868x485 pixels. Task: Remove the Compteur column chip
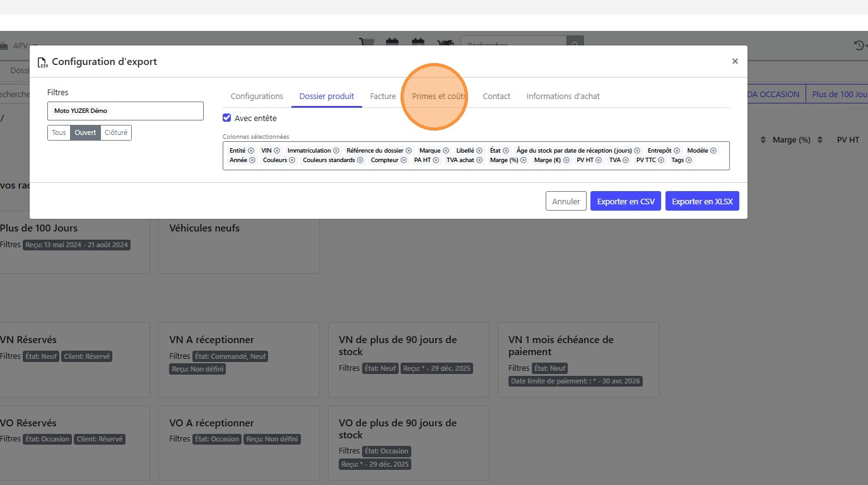tap(404, 160)
